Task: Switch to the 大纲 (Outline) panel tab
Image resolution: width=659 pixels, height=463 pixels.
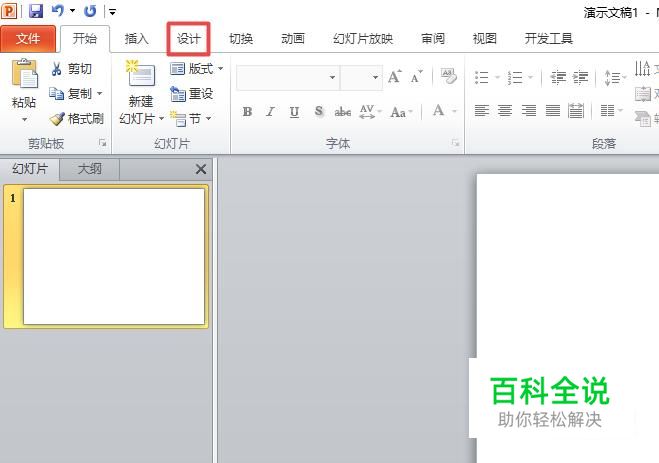Action: coord(90,169)
